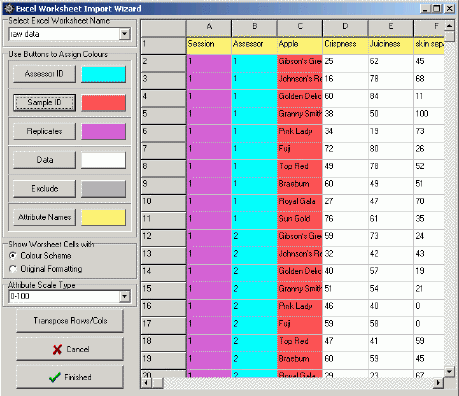Viewport: 459px width, 396px height.
Task: Click the scroll-up arrow of the grid
Action: [449, 26]
